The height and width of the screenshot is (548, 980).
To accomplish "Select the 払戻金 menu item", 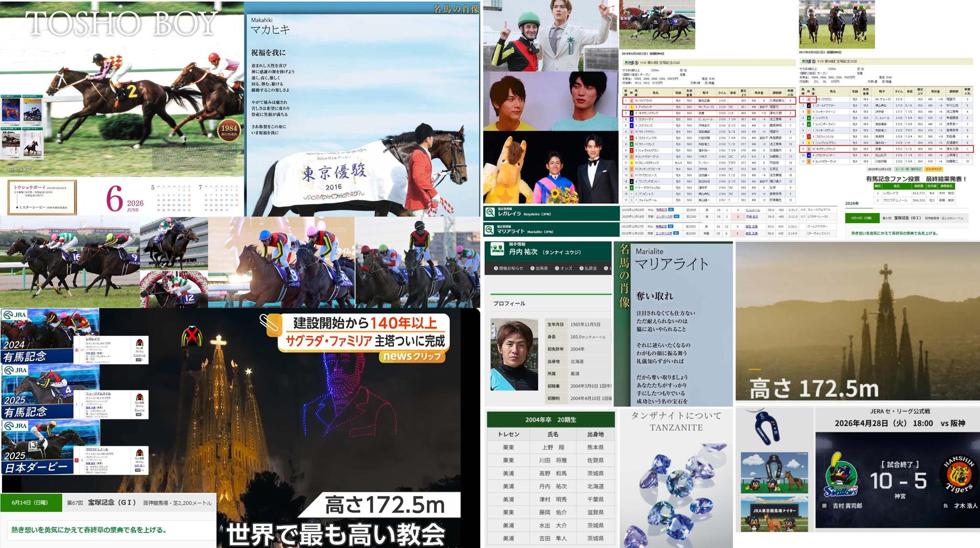I will pyautogui.click(x=588, y=268).
